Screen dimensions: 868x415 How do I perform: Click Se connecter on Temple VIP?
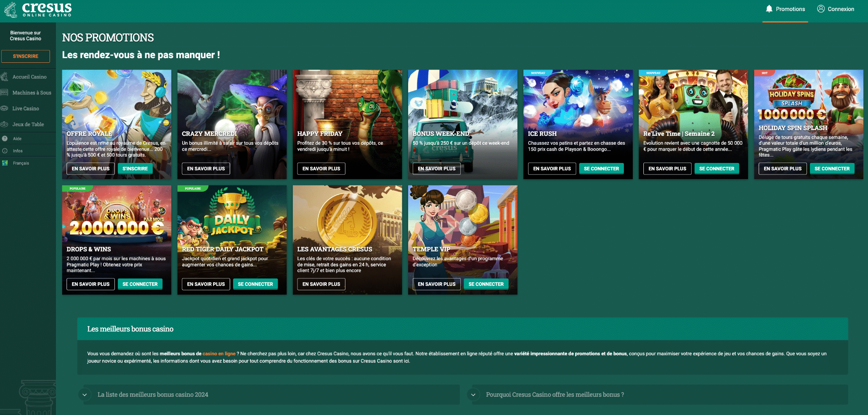(486, 284)
